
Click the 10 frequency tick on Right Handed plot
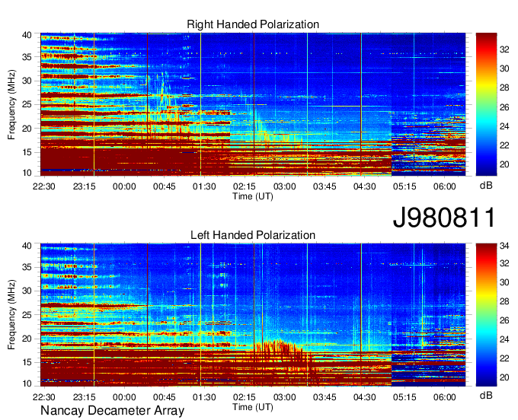tap(27, 173)
